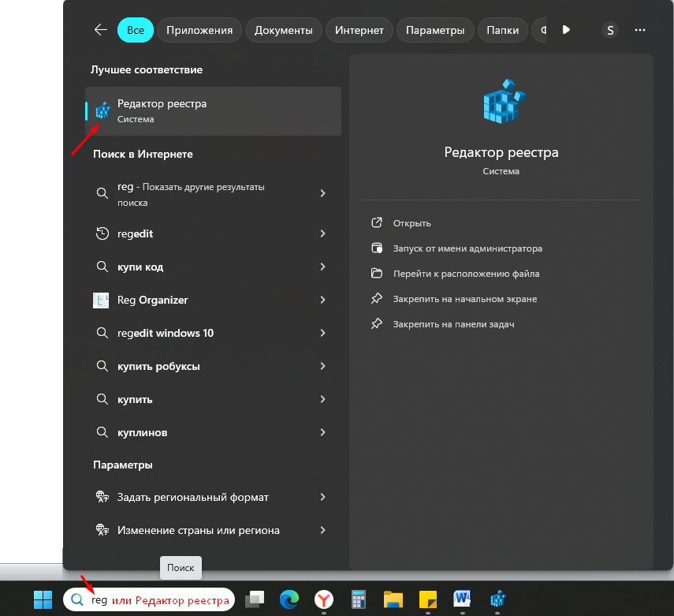Show more filter tabs with play arrow
The image size is (674, 616).
click(566, 30)
